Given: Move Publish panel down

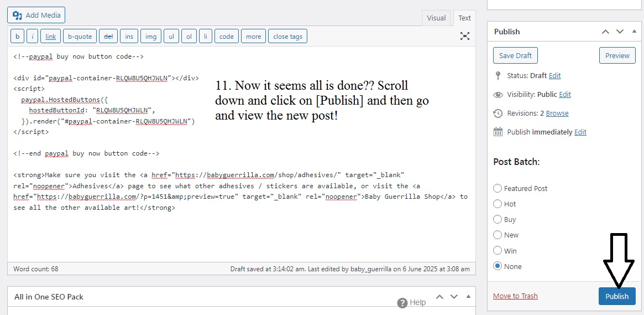Looking at the screenshot, I should (620, 32).
